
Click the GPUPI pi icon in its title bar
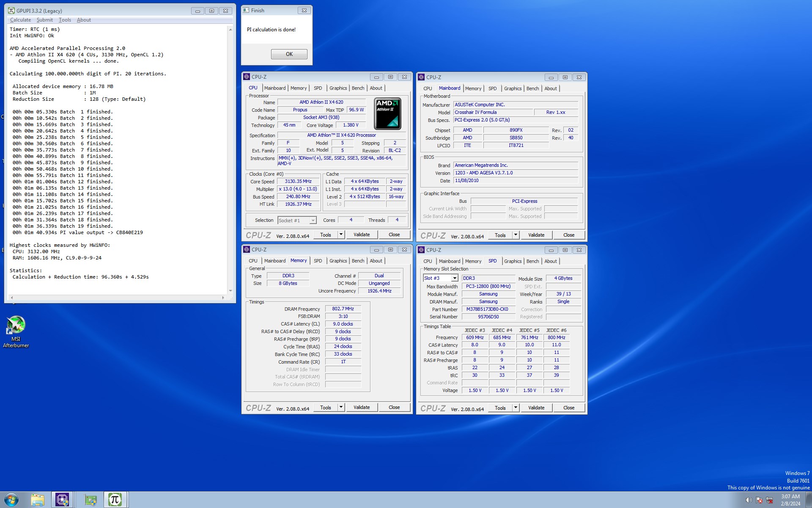pos(11,11)
